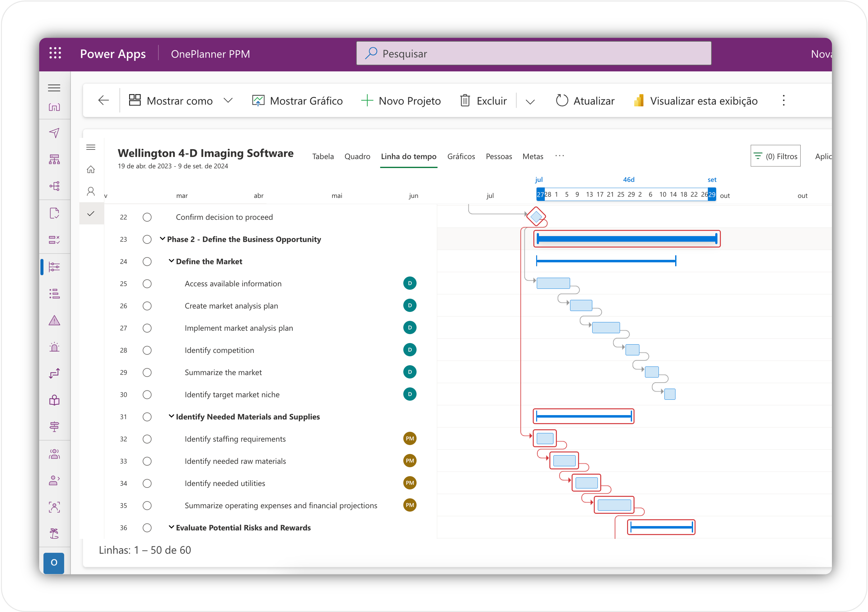
Task: Switch to the Metas tab
Action: point(533,156)
